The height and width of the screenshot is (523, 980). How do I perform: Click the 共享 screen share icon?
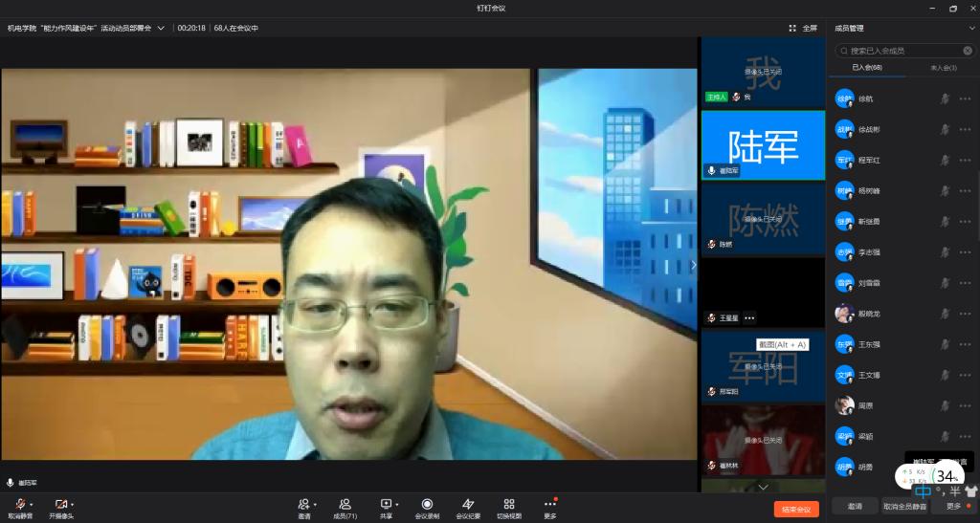tap(386, 504)
